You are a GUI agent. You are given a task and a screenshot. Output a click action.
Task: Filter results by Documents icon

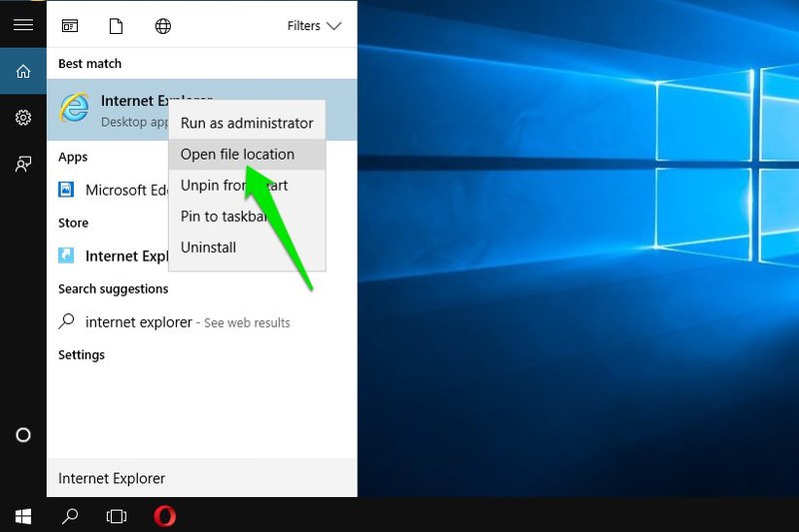116,26
